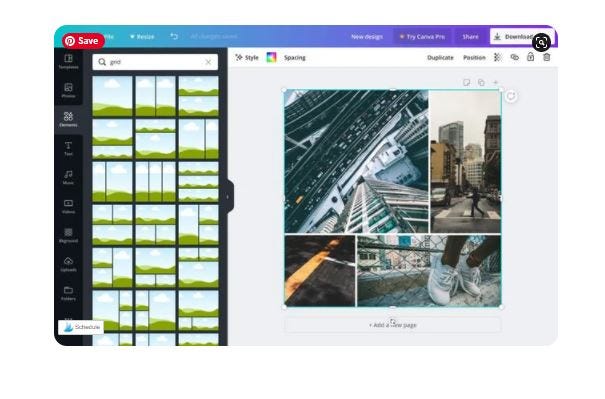Select the single-frame grid thumbnail
Image resolution: width=605 pixels, height=399 pixels.
112,96
